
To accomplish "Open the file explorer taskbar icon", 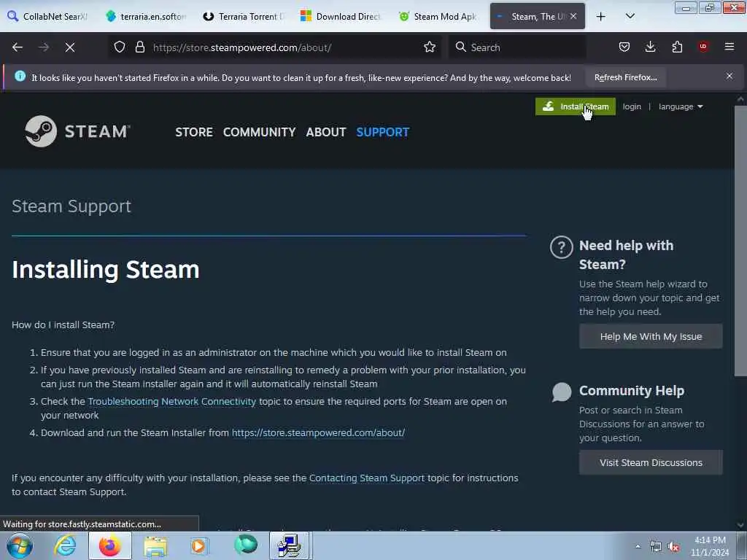I will pyautogui.click(x=155, y=545).
